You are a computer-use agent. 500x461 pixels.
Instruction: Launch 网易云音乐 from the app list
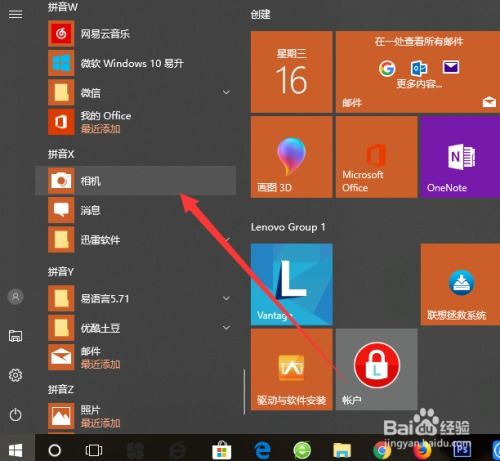pyautogui.click(x=135, y=34)
